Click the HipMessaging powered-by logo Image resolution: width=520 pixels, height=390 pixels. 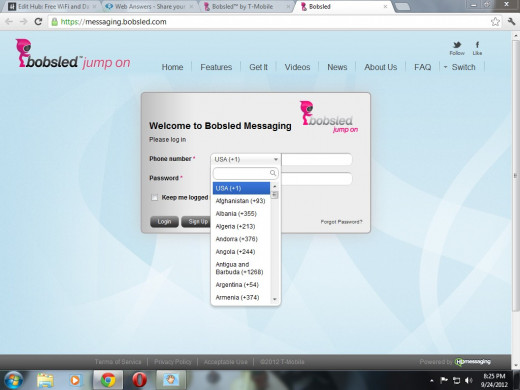(473, 362)
